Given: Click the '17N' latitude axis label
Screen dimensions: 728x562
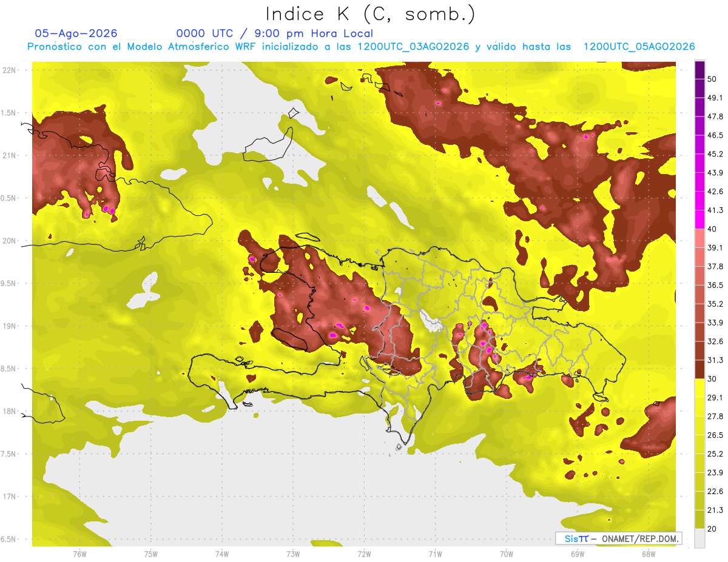Looking at the screenshot, I should [x=10, y=497].
